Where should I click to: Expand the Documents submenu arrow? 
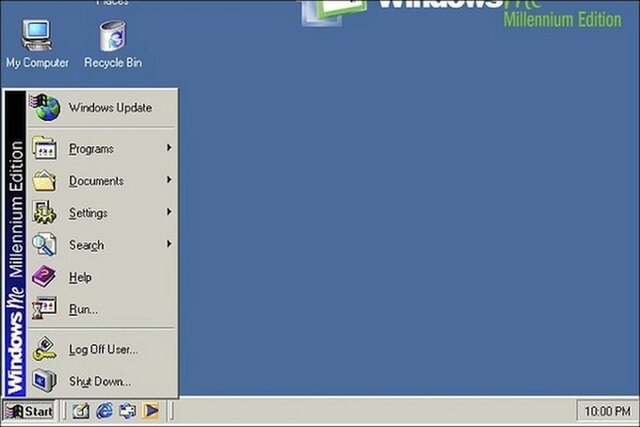(169, 180)
